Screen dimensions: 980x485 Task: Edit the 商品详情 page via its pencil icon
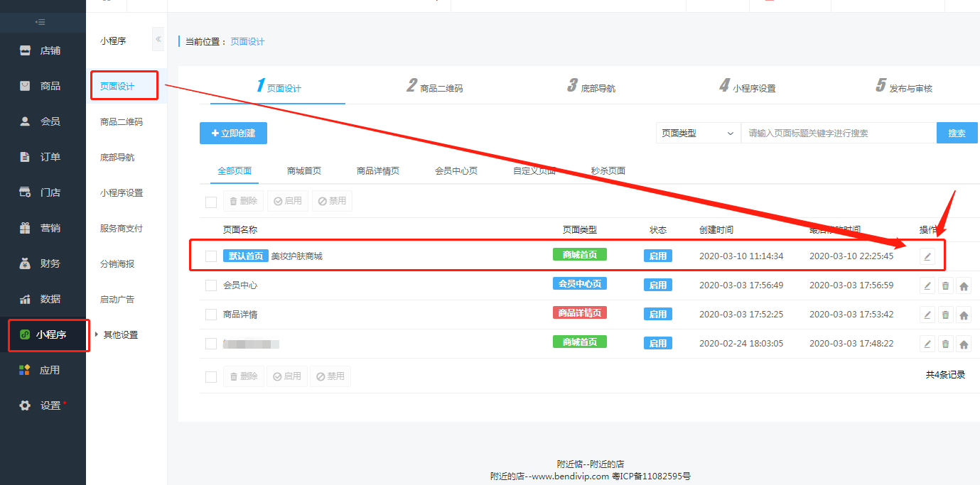[x=927, y=315]
